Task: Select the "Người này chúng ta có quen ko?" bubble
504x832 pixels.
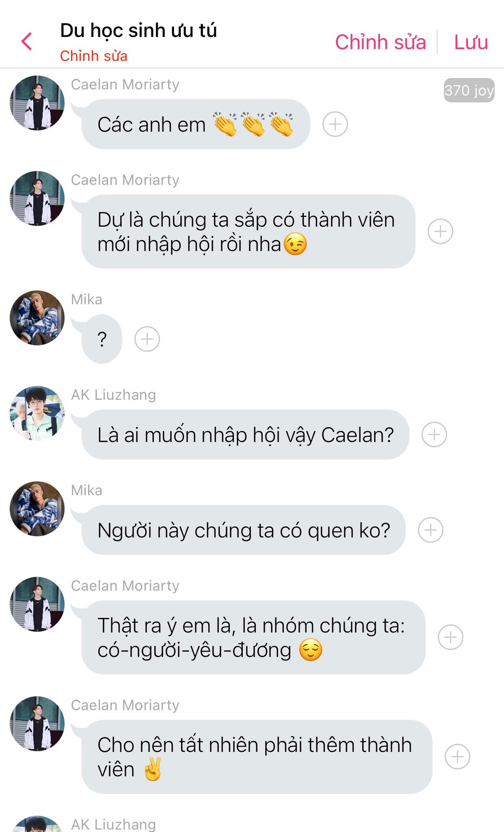Action: coord(244,530)
